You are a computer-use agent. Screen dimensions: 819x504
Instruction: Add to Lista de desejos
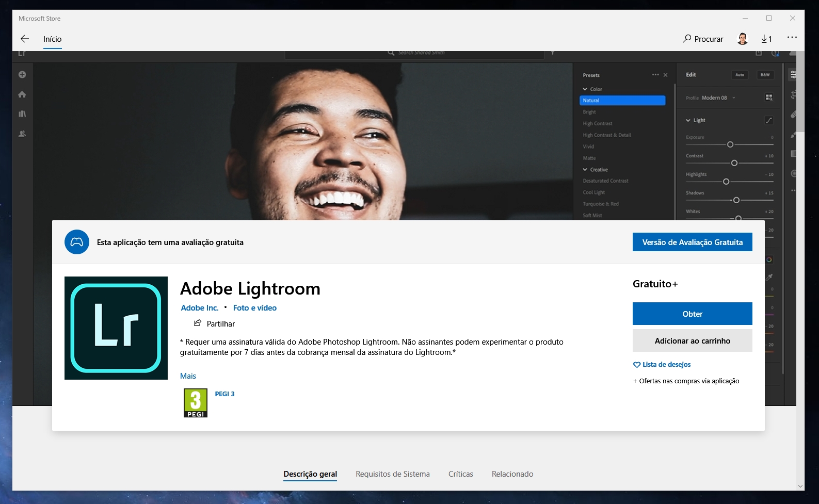click(662, 364)
